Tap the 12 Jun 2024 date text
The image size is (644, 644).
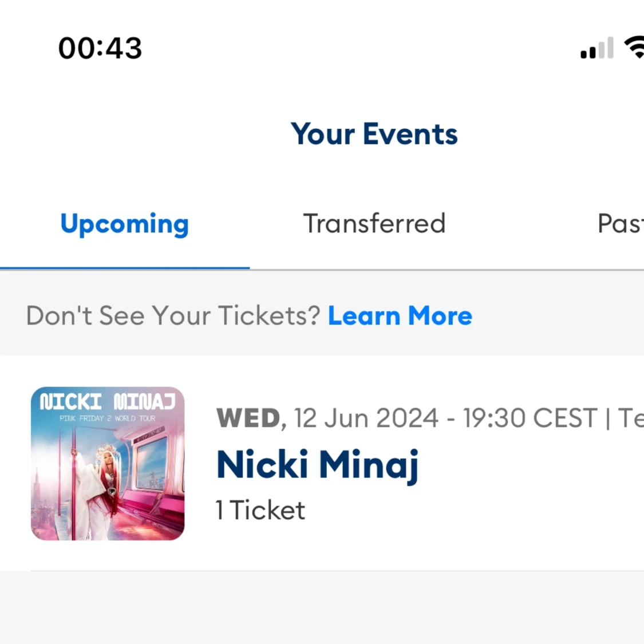tap(366, 418)
